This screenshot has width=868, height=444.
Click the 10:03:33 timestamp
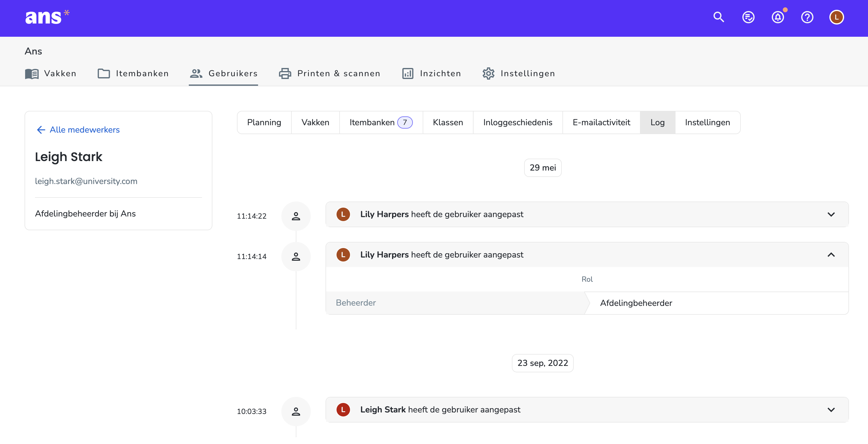[252, 411]
